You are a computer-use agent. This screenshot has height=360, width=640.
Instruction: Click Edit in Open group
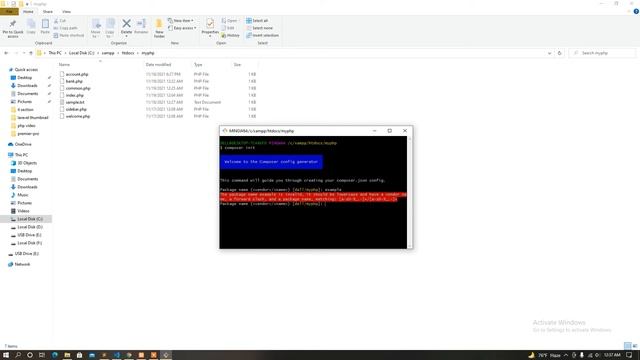point(228,28)
